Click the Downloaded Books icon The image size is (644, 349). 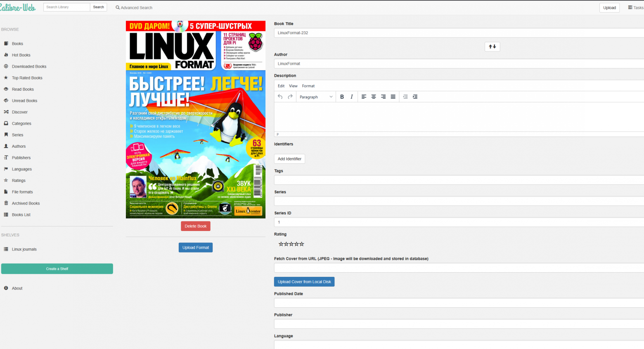point(6,66)
